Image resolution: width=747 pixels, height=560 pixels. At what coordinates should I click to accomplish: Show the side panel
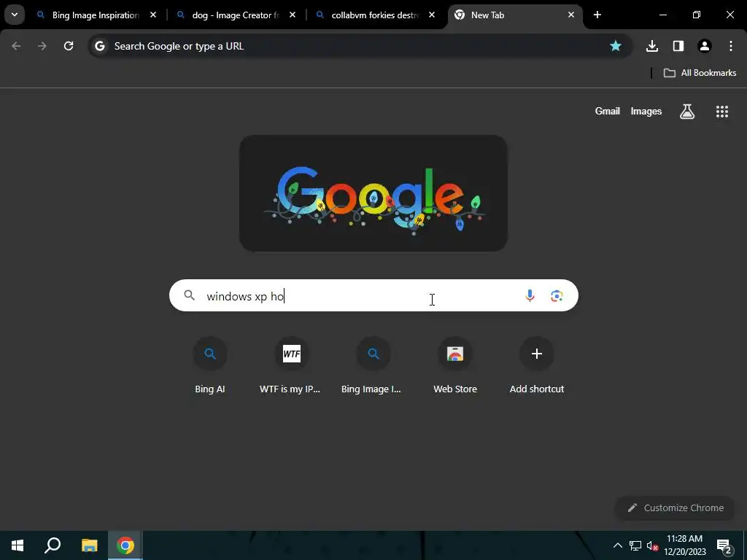click(x=678, y=46)
